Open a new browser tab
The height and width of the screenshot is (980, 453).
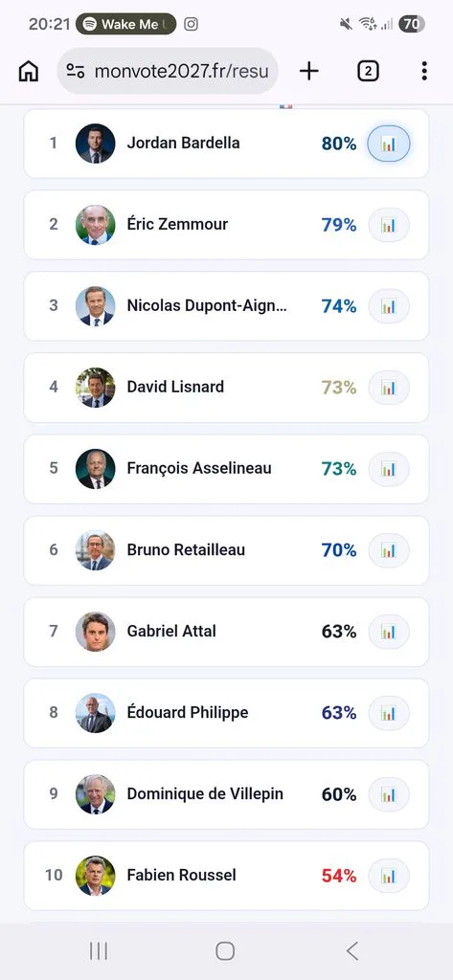(x=309, y=71)
